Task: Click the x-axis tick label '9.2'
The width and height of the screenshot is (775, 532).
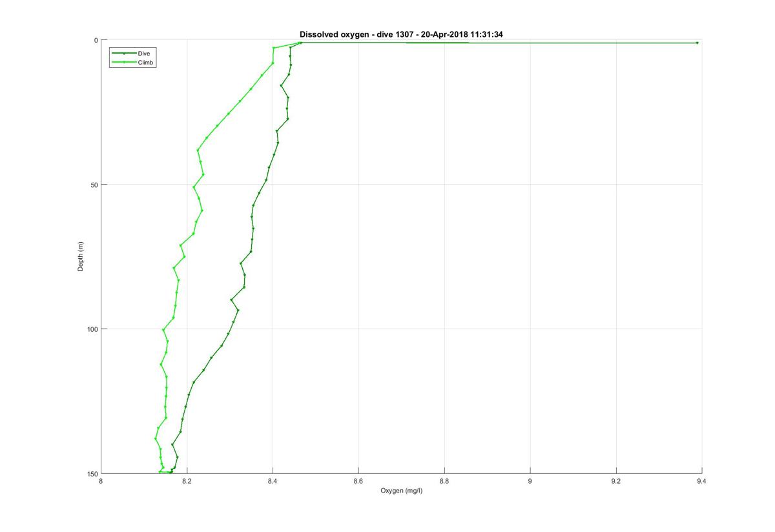Action: [616, 481]
